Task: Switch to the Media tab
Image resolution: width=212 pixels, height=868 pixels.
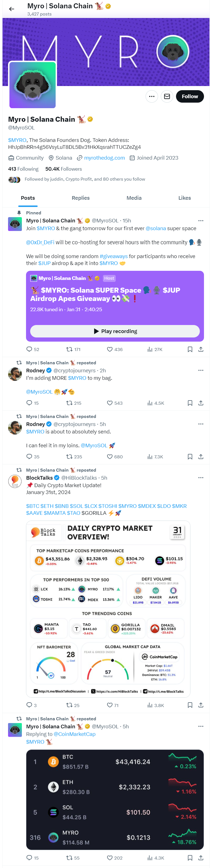Action: [134, 198]
